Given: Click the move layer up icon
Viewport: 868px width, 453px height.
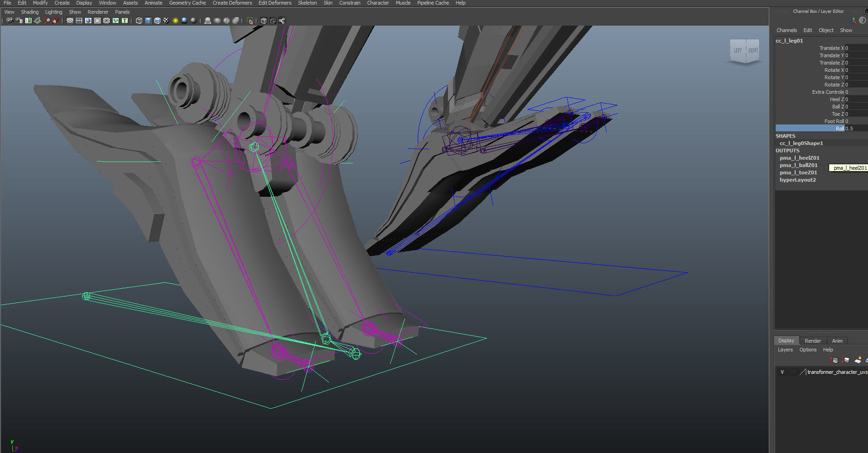Looking at the screenshot, I should (x=835, y=360).
